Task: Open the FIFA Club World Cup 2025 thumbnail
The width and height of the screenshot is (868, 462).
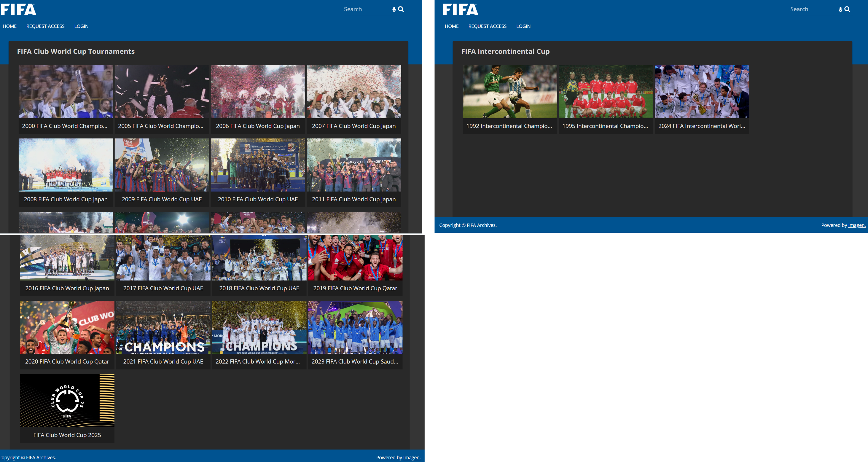Action: tap(67, 401)
